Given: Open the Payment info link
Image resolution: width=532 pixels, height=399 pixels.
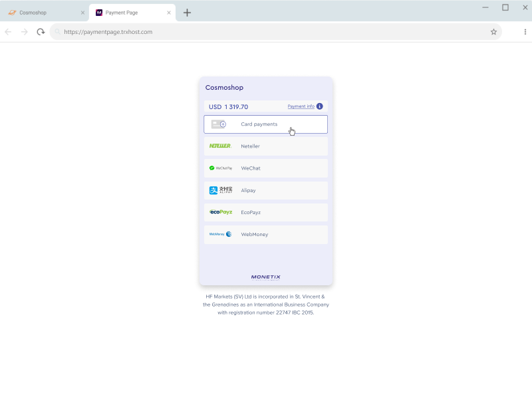Looking at the screenshot, I should [x=301, y=106].
